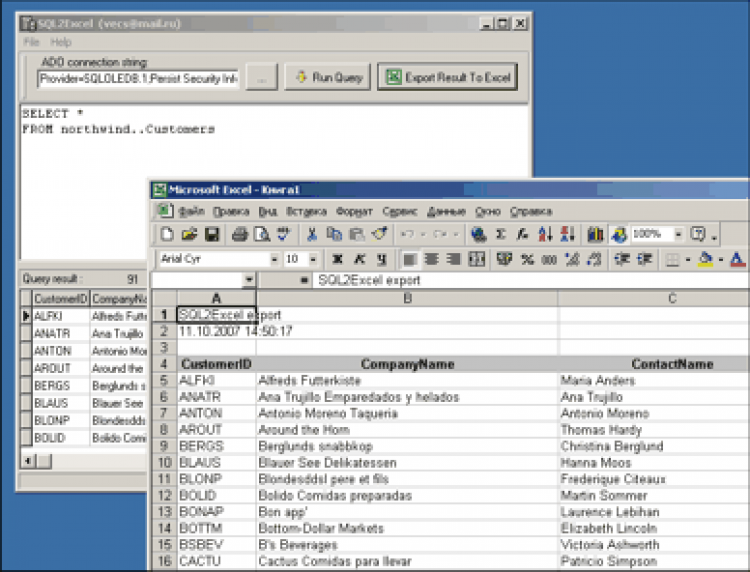Open the File menu in SQL2Excel
The image size is (750, 572).
[31, 42]
